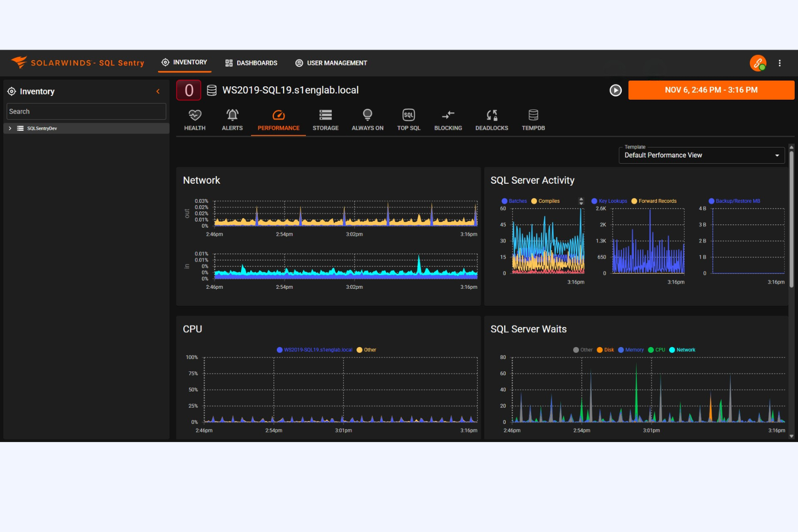Screen dimensions: 798x532
Task: Collapse the Inventory sidebar
Action: tap(158, 91)
